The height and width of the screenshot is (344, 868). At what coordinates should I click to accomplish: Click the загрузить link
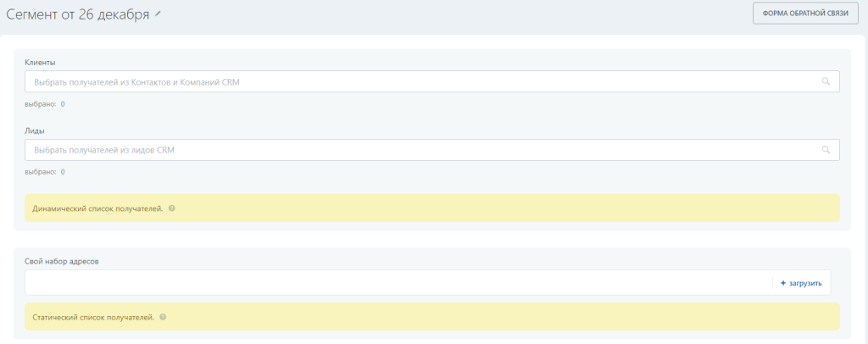point(805,283)
